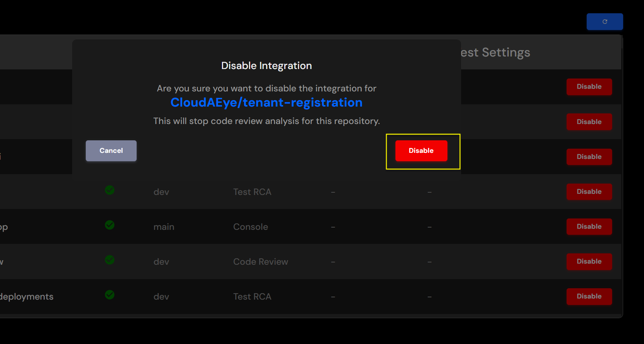
Task: Click the green status icon on the Code Review row
Action: [x=110, y=260]
